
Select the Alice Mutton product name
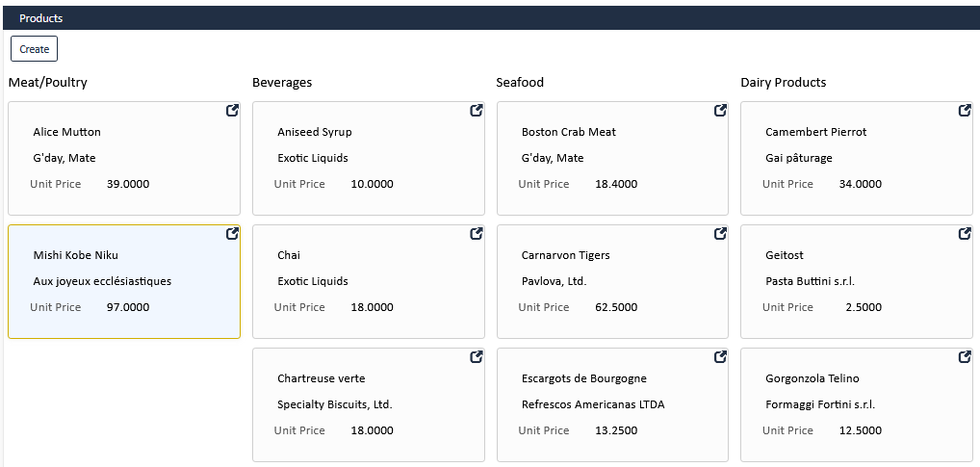(66, 132)
